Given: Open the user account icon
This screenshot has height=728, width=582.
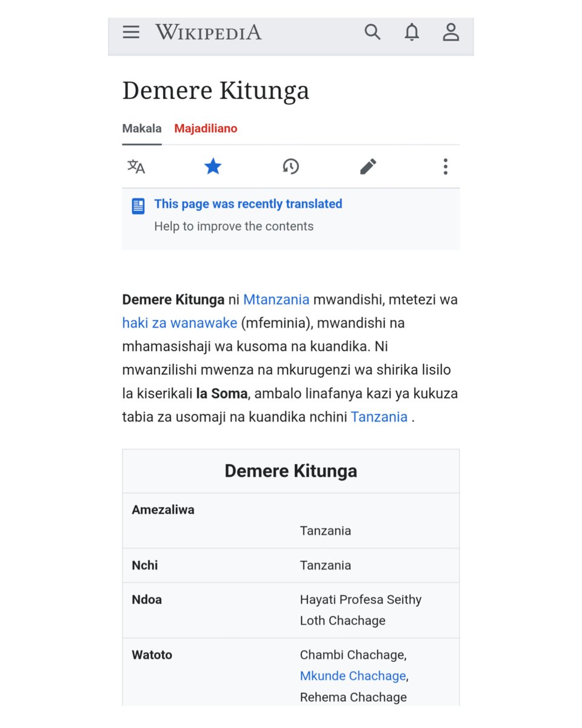Looking at the screenshot, I should click(450, 32).
